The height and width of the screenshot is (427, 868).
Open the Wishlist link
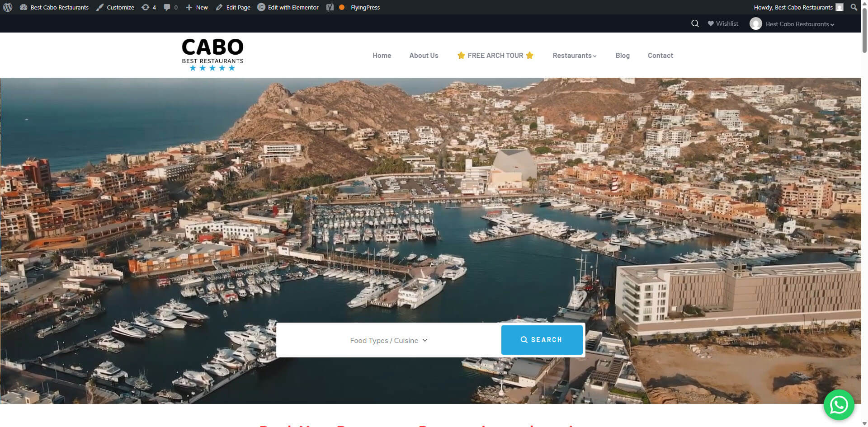(723, 23)
